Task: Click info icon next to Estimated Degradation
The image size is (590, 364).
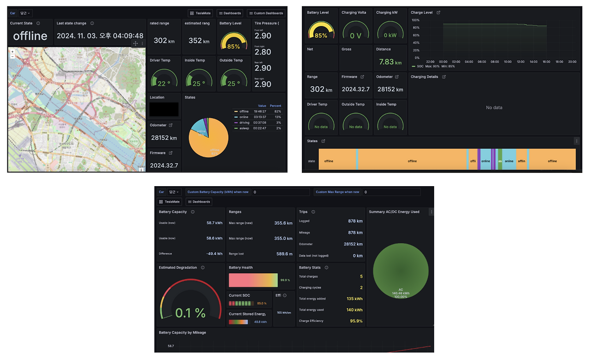Action: (203, 267)
